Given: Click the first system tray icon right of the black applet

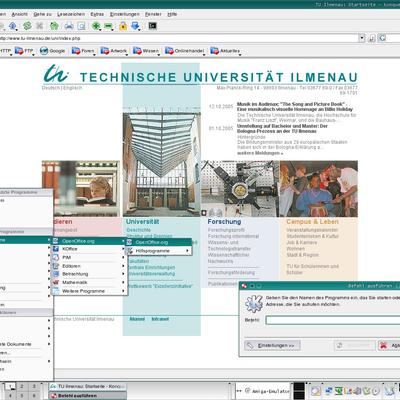Looking at the screenshot, I should tap(316, 391).
